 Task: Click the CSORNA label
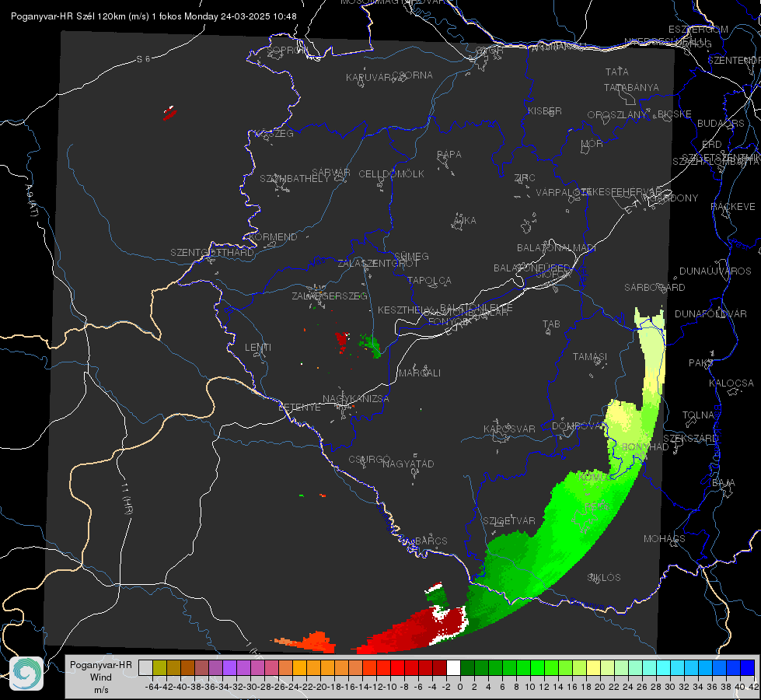[x=413, y=75]
